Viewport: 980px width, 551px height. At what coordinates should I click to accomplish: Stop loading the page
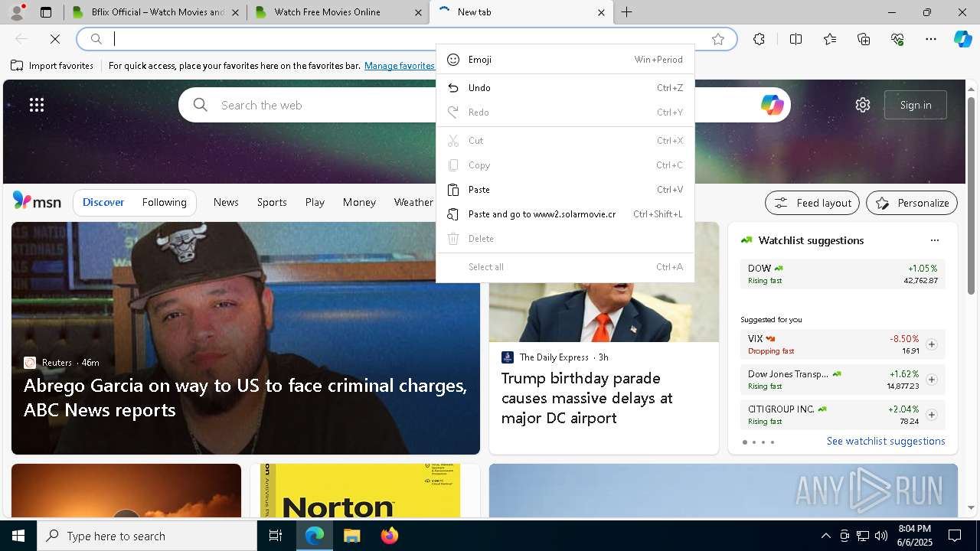[55, 39]
